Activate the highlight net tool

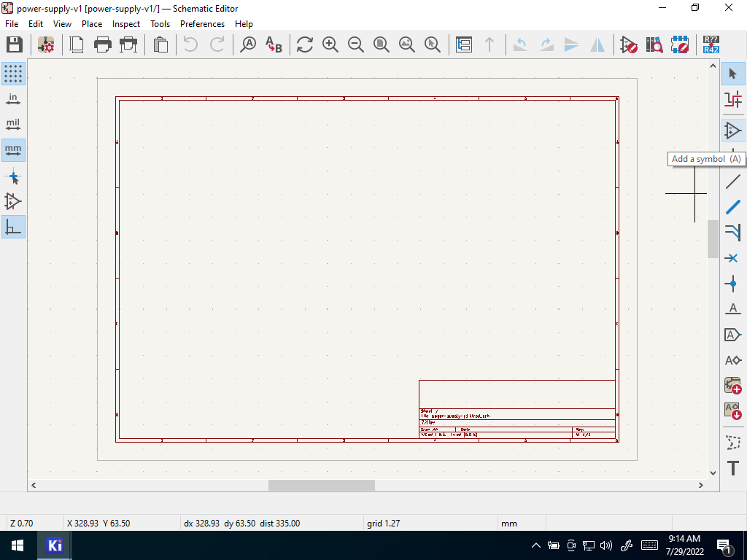pos(733,99)
